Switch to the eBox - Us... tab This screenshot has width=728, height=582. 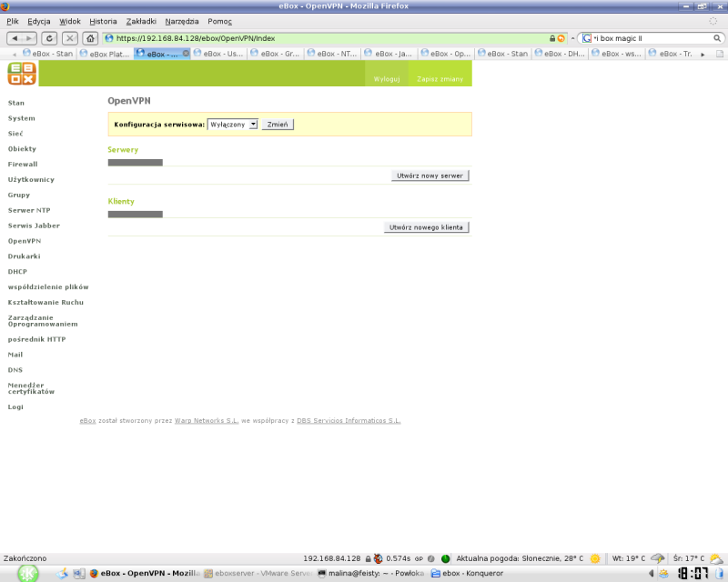218,54
